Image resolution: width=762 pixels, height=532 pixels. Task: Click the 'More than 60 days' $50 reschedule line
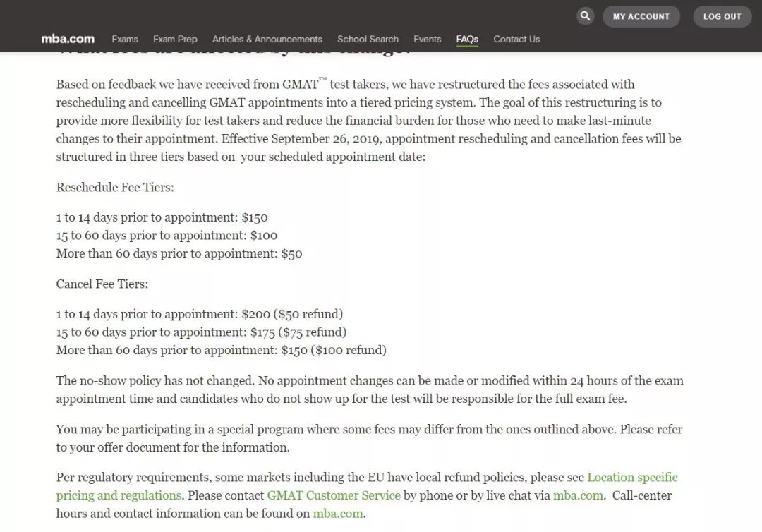pyautogui.click(x=179, y=253)
